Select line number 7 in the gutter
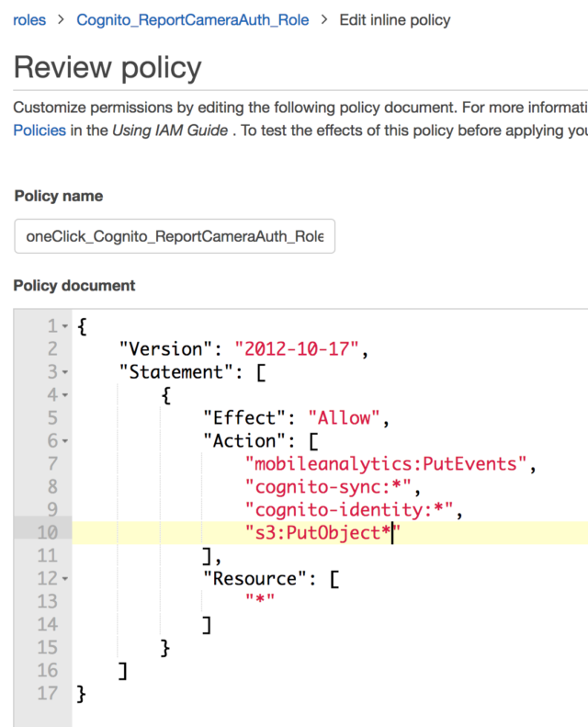588x727 pixels. pos(52,463)
